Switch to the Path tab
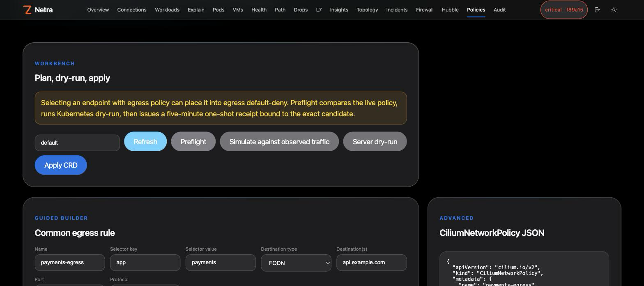This screenshot has height=286, width=644. [x=280, y=10]
